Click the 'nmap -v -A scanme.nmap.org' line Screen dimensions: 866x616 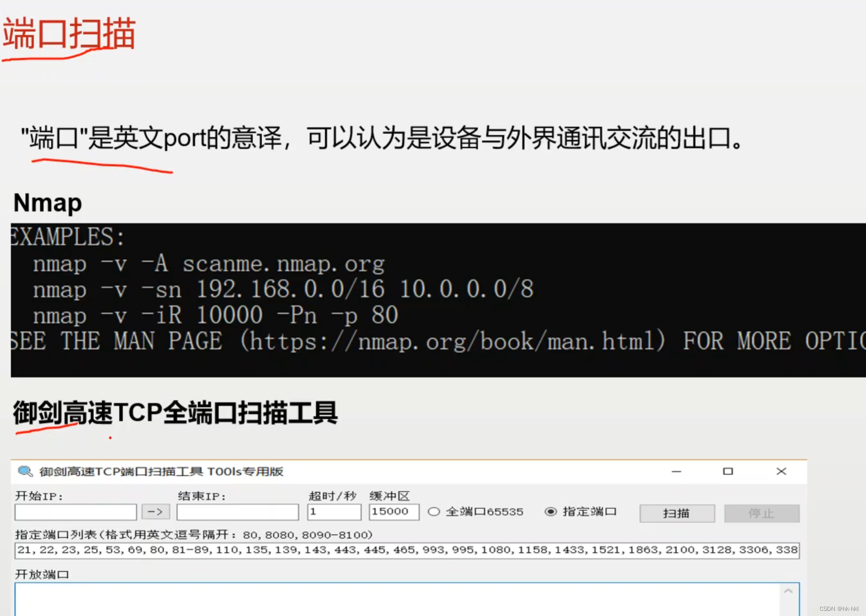[209, 264]
